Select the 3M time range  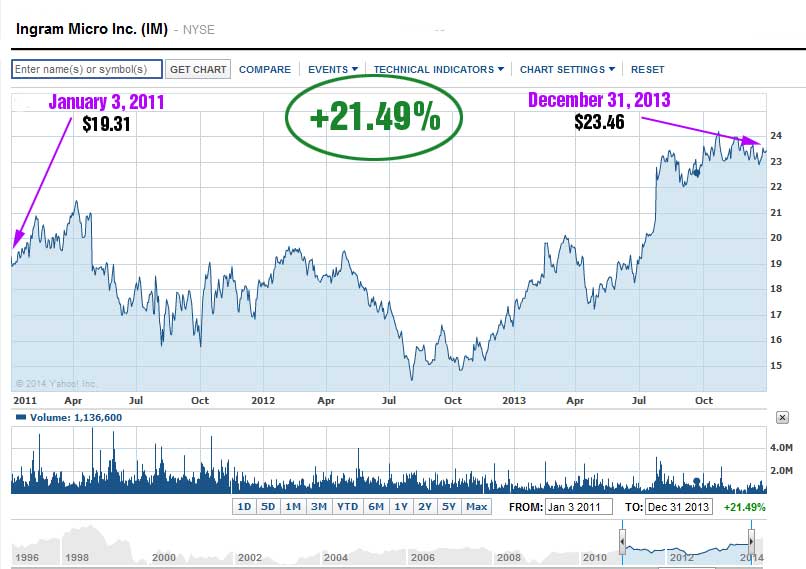pos(319,507)
